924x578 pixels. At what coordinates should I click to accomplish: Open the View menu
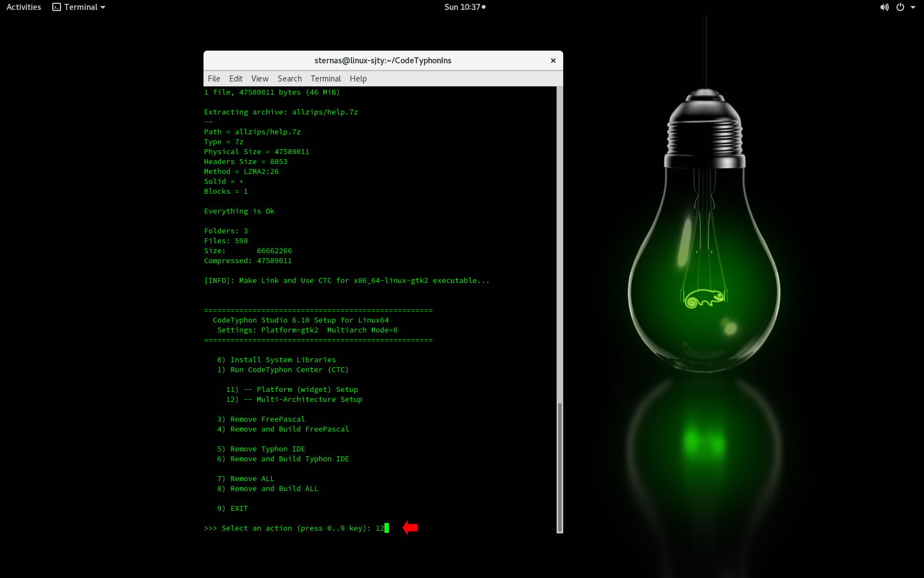coord(260,79)
